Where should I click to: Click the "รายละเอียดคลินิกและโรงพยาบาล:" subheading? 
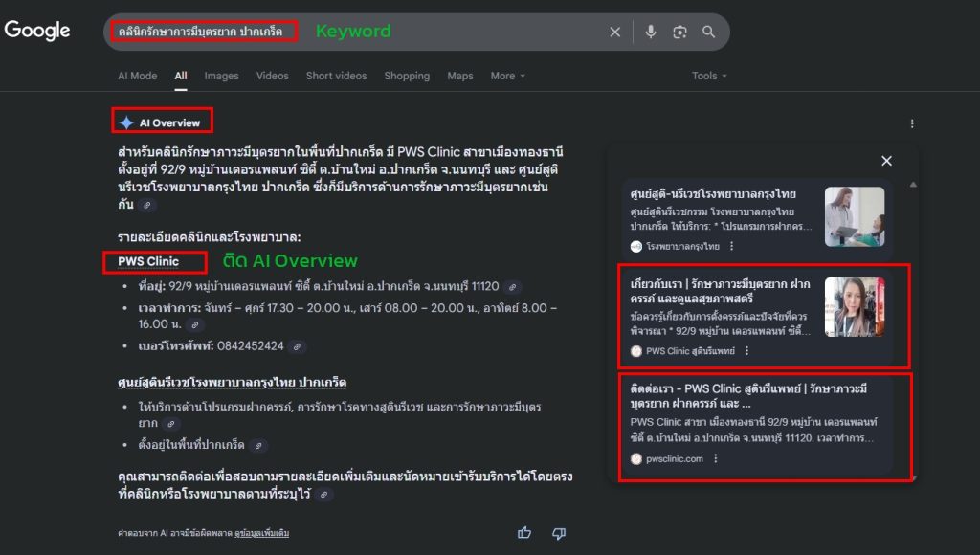tap(210, 237)
